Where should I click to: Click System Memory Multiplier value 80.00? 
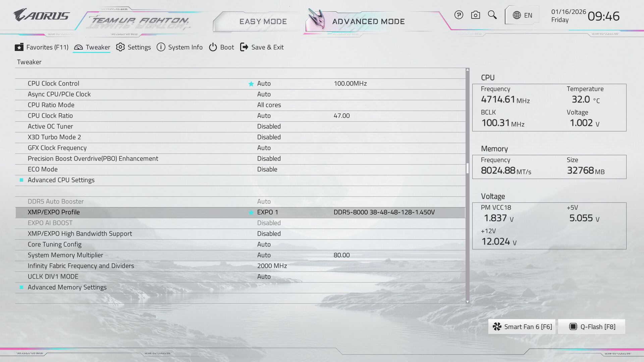(341, 255)
